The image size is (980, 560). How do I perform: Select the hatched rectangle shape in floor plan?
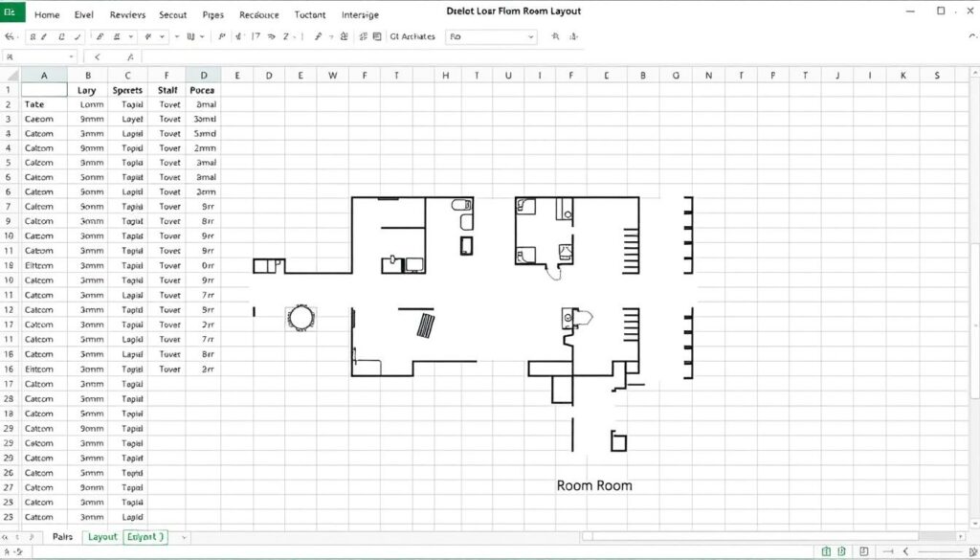point(426,325)
